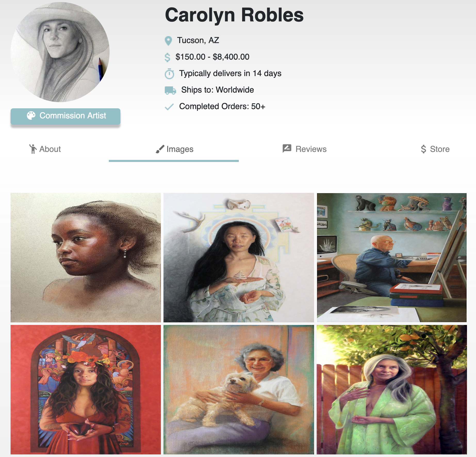View the stained glass flower crown portrait
Image resolution: width=476 pixels, height=457 pixels.
point(86,389)
